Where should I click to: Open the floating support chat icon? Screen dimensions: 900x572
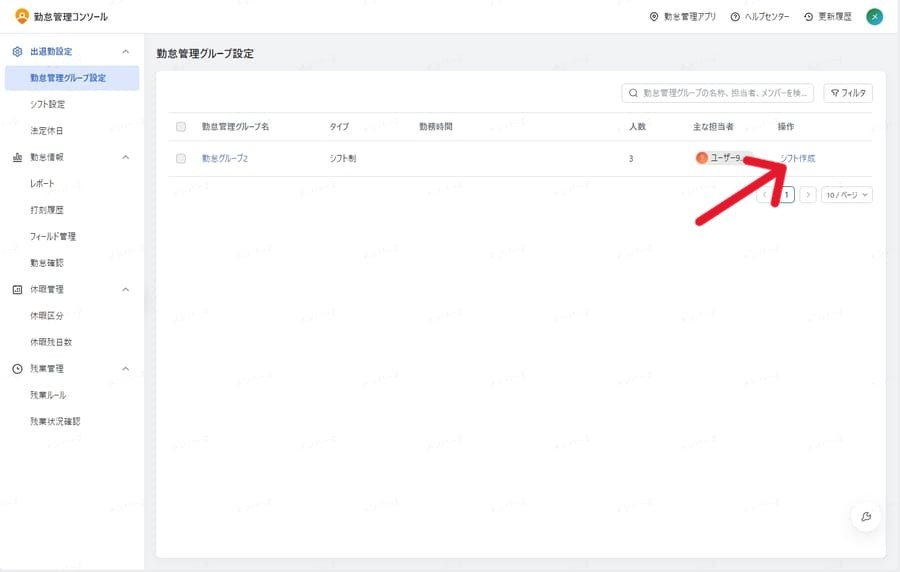pos(866,516)
